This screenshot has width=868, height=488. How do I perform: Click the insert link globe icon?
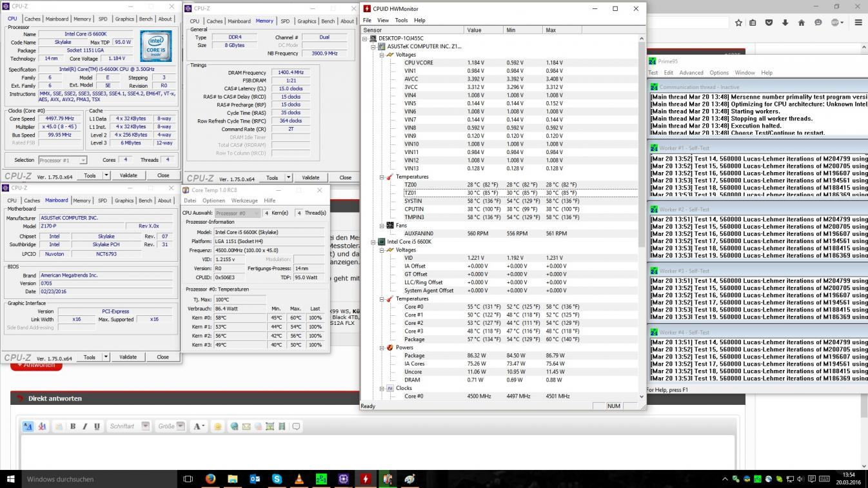(x=234, y=426)
